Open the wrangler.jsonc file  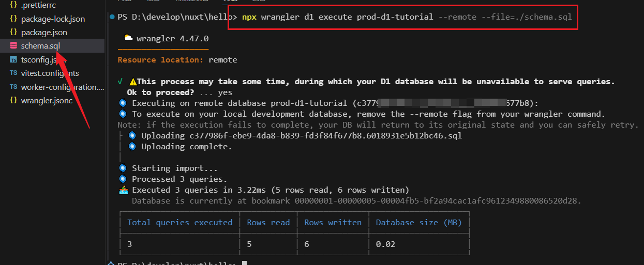tap(47, 100)
